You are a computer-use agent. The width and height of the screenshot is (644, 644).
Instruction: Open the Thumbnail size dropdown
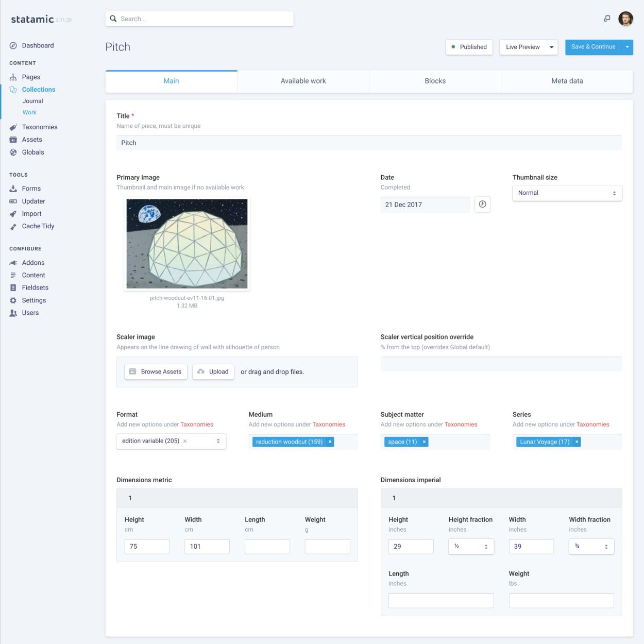[567, 193]
